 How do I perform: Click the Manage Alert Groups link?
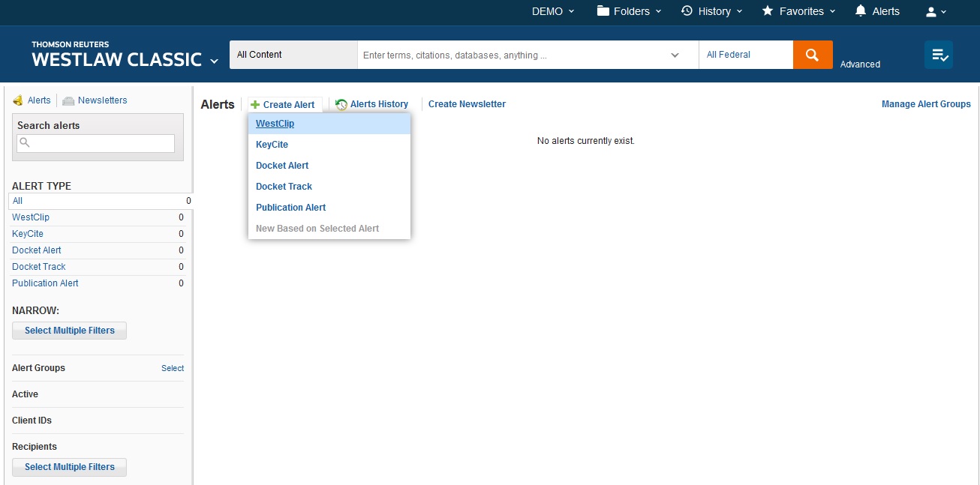(925, 104)
